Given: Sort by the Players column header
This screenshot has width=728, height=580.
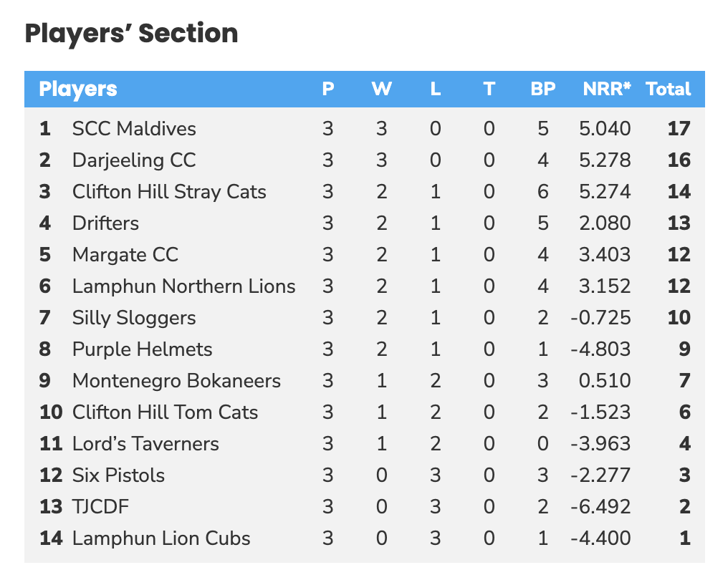Looking at the screenshot, I should coord(78,90).
